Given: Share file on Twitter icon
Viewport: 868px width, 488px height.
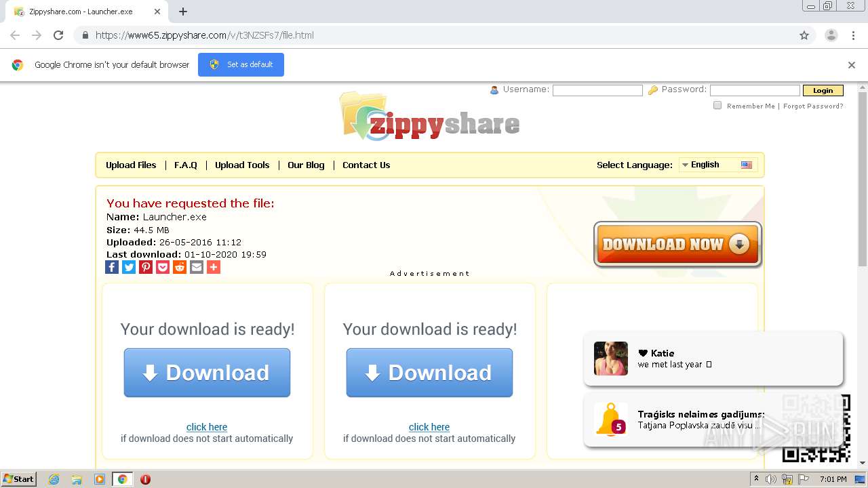Looking at the screenshot, I should 129,267.
